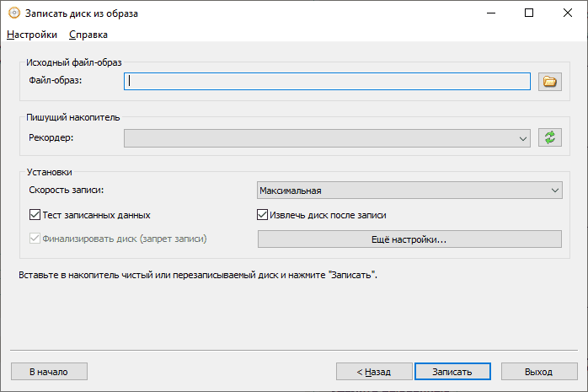The height and width of the screenshot is (392, 588).
Task: Click the Ещё настройки button
Action: [x=409, y=239]
